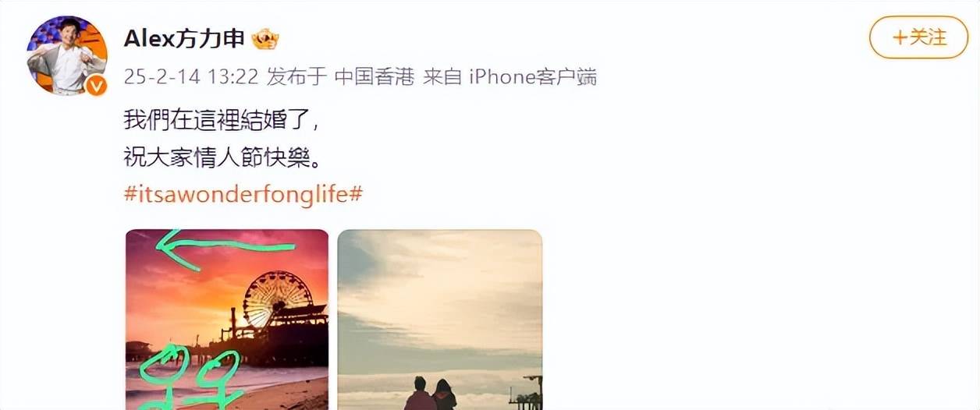Screen dimensions: 980x410
Task: Click the Ferris wheel in the first photo
Action: [x=277, y=299]
